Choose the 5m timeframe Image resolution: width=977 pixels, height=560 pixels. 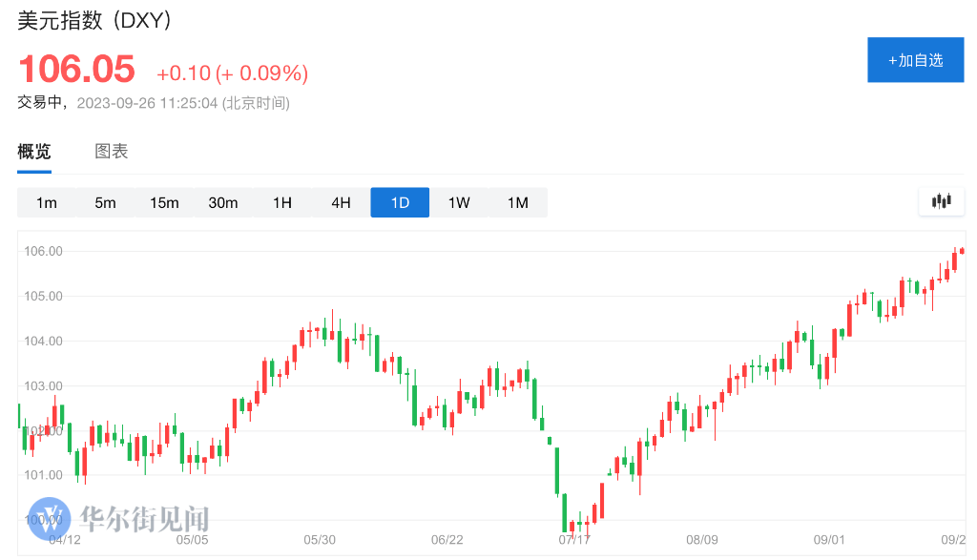105,202
